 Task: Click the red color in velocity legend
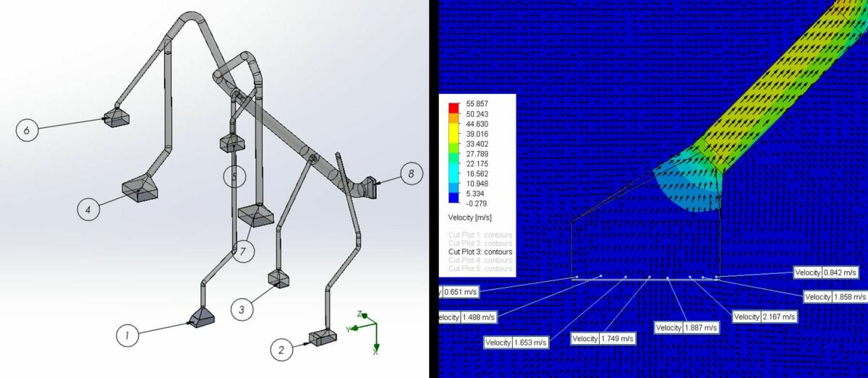click(x=454, y=108)
